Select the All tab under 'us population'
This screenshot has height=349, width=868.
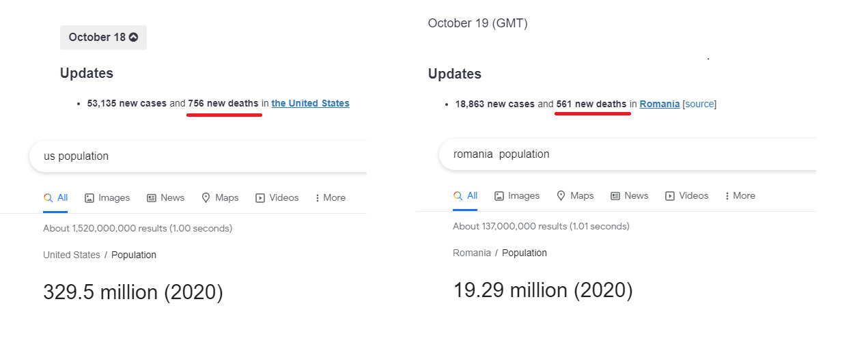(56, 197)
